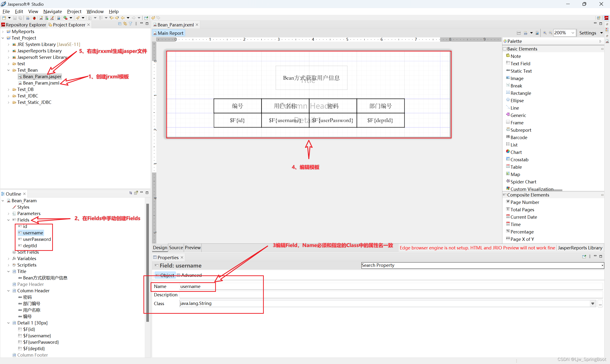Click the Outline panel vertical scrollbar
This screenshot has width=610, height=364.
click(x=147, y=263)
